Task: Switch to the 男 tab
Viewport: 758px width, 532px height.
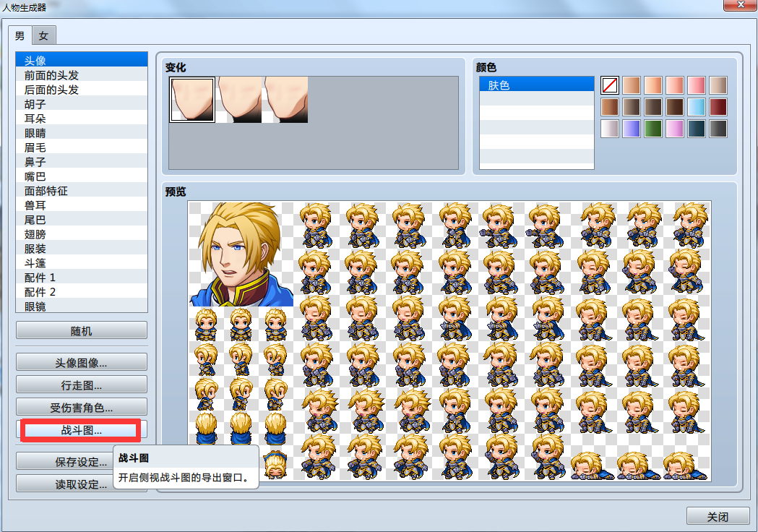Action: [x=20, y=35]
